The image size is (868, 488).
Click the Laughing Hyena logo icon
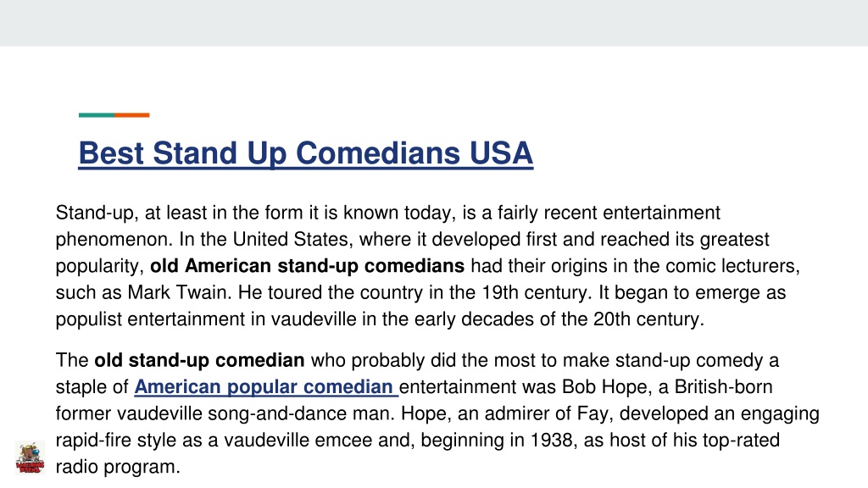30,457
